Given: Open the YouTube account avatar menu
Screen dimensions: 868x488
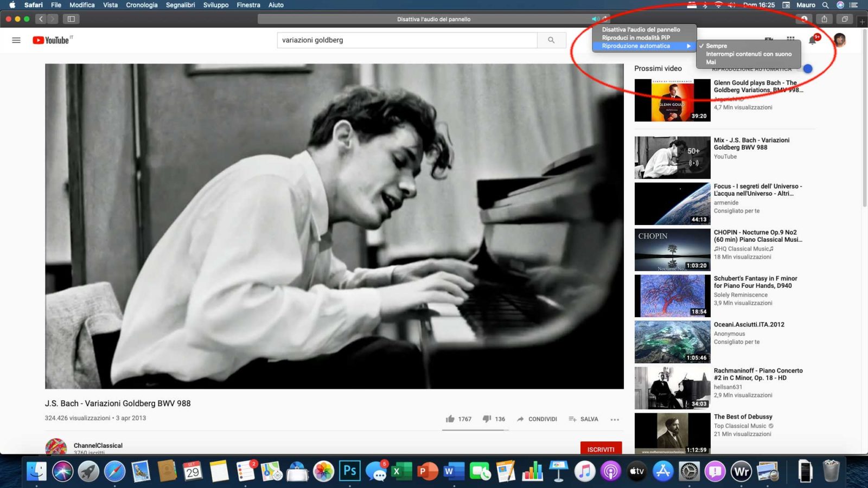Looking at the screenshot, I should (839, 40).
